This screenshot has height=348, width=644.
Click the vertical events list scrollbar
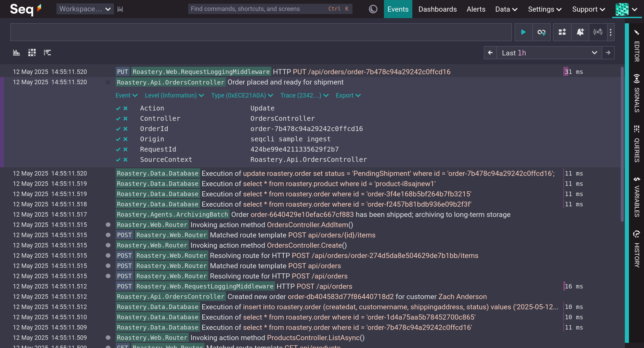pos(622,144)
